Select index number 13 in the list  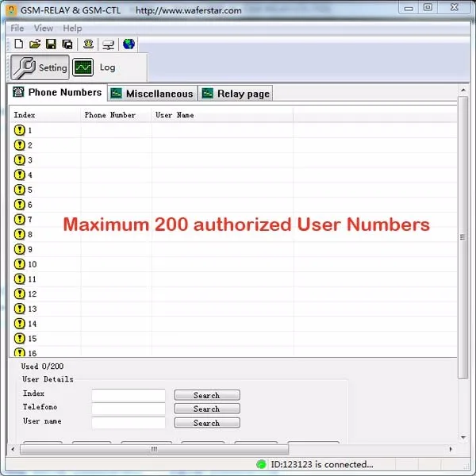pos(33,309)
